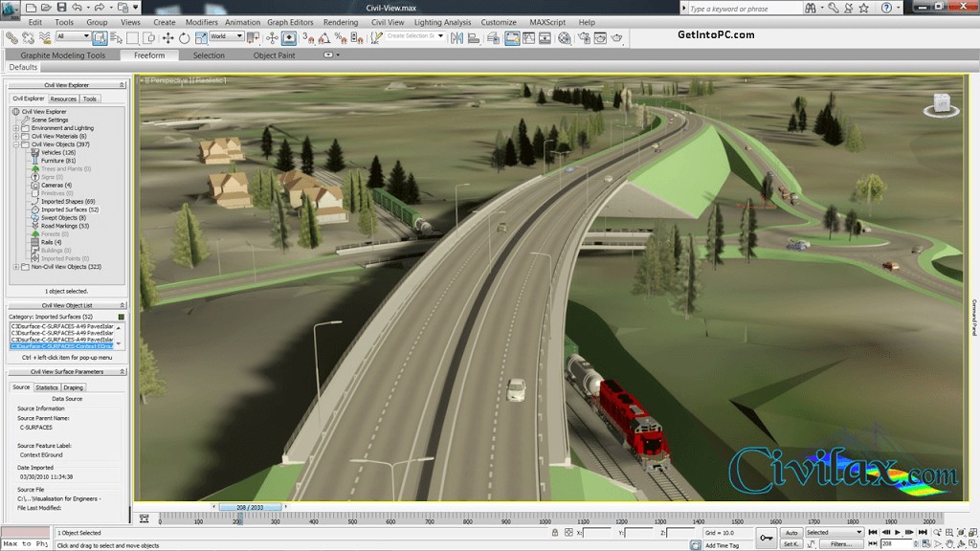Enable Auto Key animation mode
This screenshot has width=980, height=551.
[x=791, y=533]
